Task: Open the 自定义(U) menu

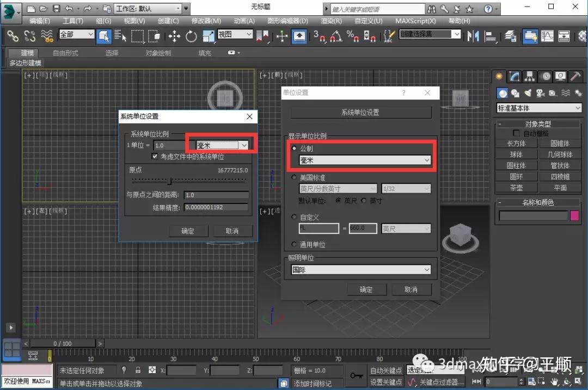Action: point(368,21)
